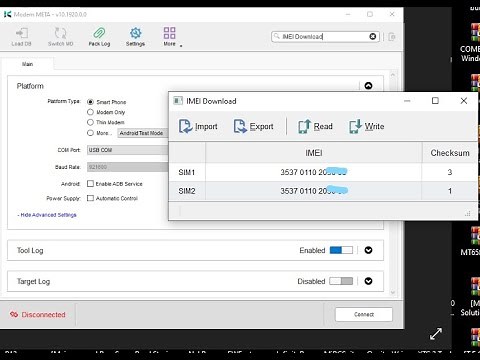480x360 pixels.
Task: Click the Modem META title bar icon
Action: point(7,14)
